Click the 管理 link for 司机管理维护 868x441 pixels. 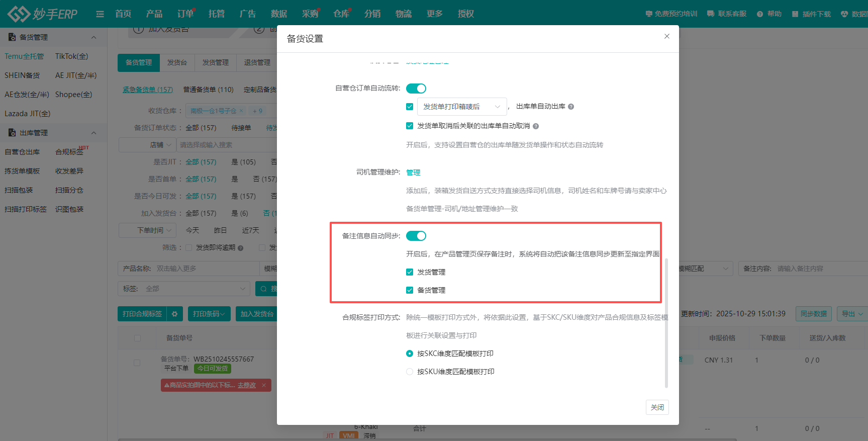413,172
